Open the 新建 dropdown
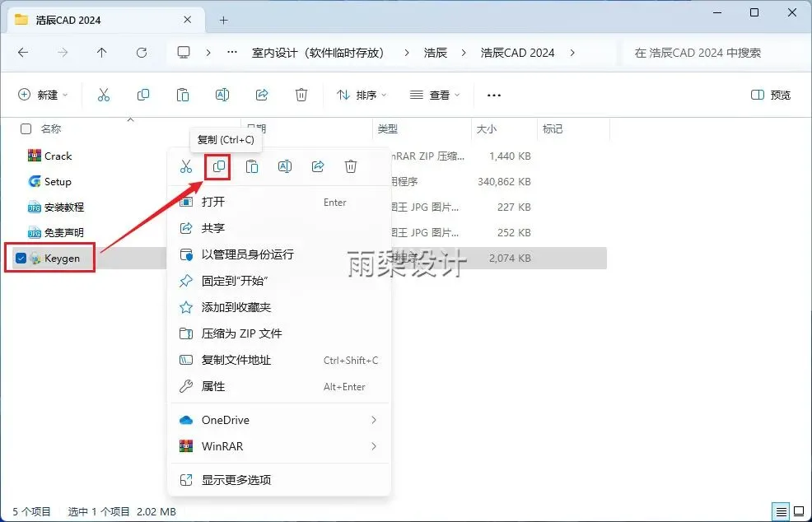 pyautogui.click(x=43, y=95)
